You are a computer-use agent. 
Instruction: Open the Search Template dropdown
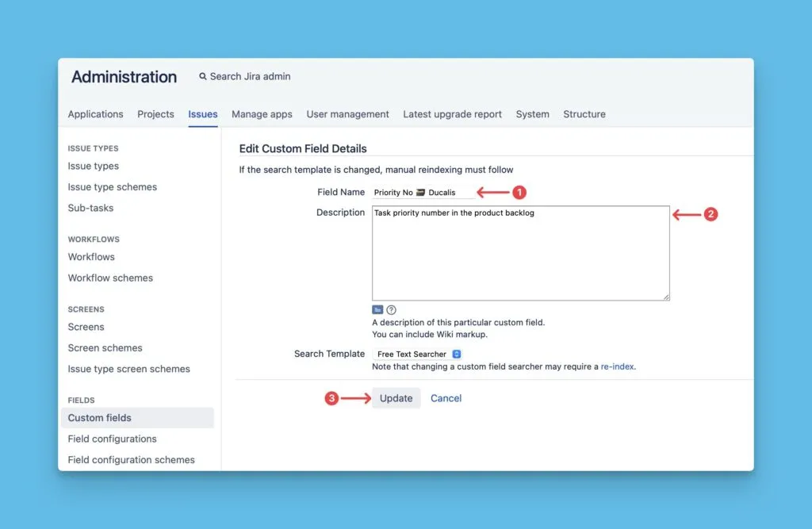click(x=419, y=355)
